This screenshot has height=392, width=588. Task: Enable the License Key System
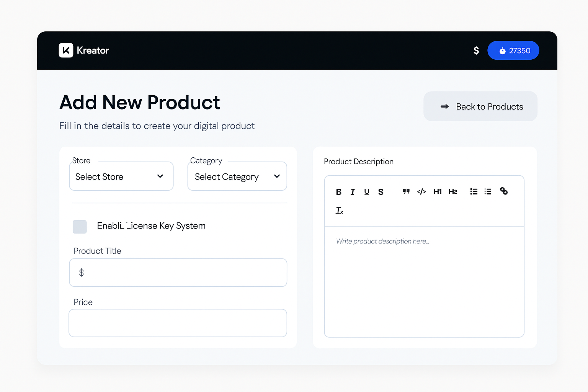click(80, 227)
